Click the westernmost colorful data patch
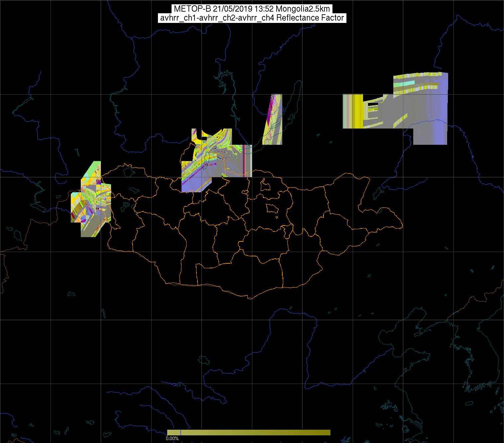 pyautogui.click(x=91, y=199)
